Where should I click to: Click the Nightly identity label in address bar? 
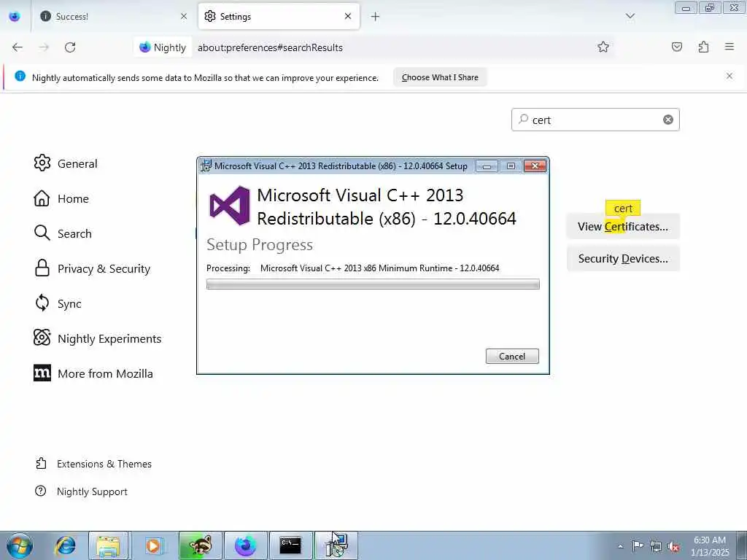coord(163,47)
